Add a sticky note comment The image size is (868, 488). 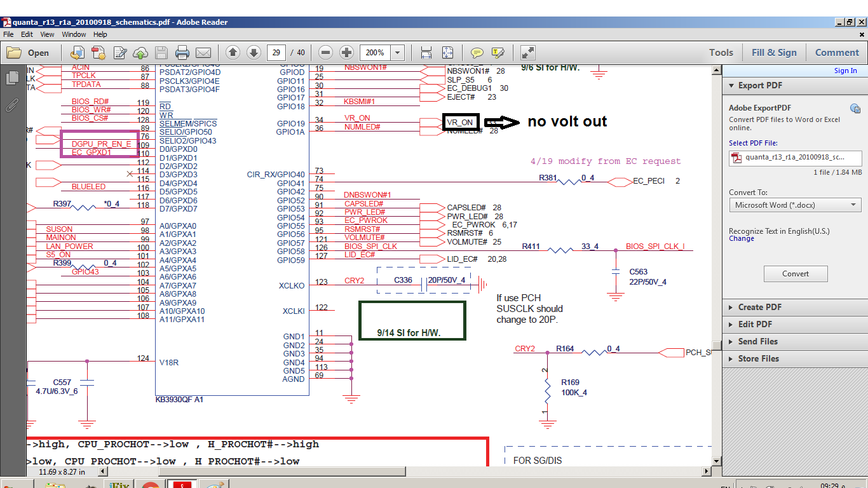(x=477, y=53)
